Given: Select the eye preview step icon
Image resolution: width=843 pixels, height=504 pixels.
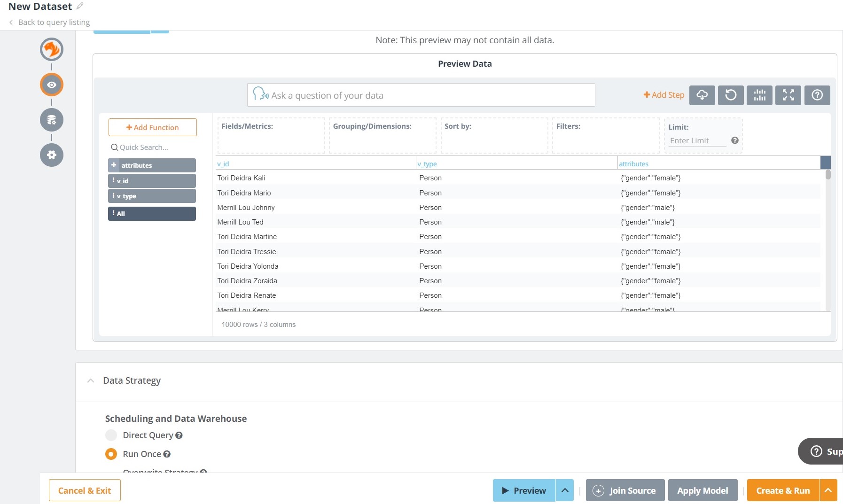Looking at the screenshot, I should click(x=52, y=85).
